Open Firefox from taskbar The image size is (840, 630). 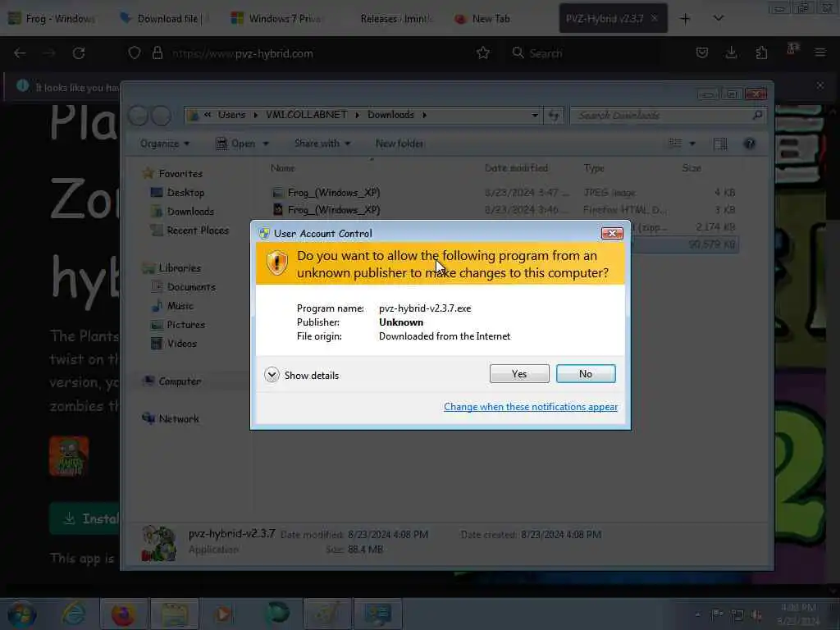coord(123,614)
